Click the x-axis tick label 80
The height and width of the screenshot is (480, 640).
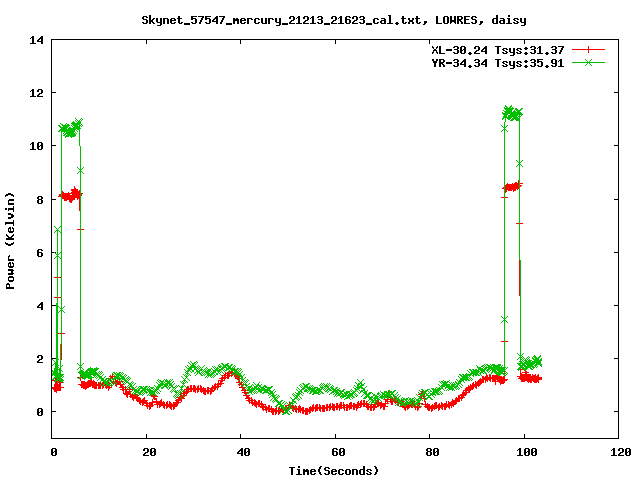pos(432,452)
